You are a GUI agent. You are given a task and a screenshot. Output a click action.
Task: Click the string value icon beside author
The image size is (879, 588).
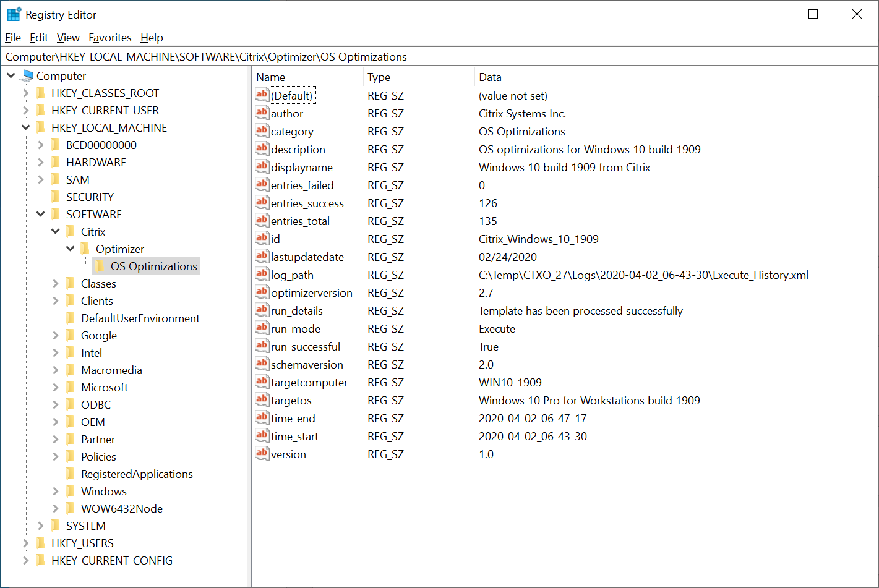(262, 113)
